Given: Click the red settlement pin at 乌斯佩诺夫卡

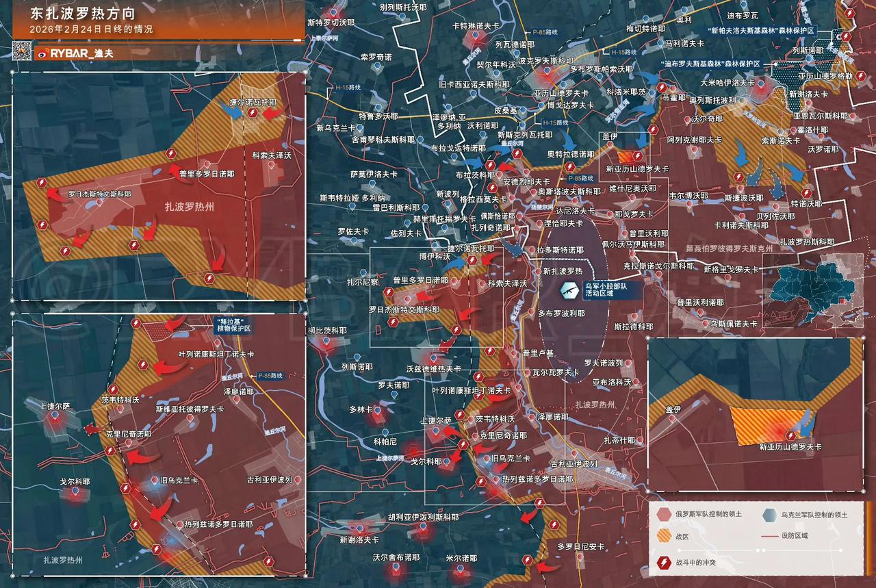Looking at the screenshot, I should point(704,324).
